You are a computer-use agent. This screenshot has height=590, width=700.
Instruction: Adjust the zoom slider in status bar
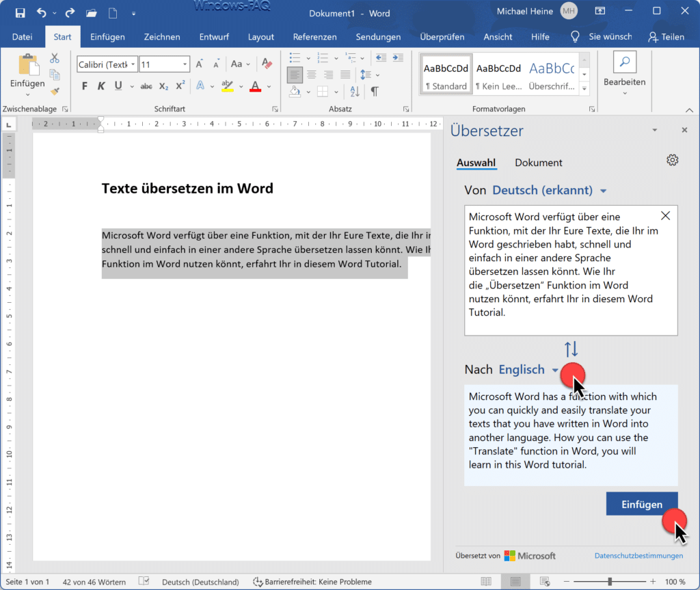coord(610,582)
